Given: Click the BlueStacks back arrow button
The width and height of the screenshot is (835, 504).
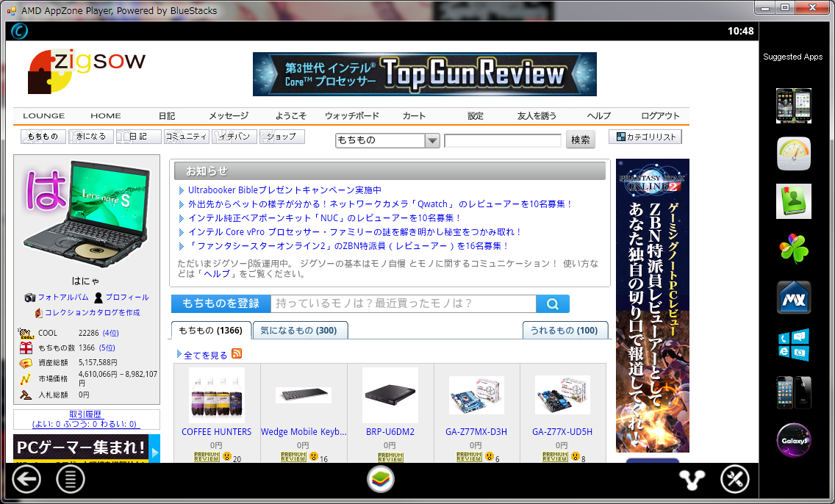Looking at the screenshot, I should point(26,480).
